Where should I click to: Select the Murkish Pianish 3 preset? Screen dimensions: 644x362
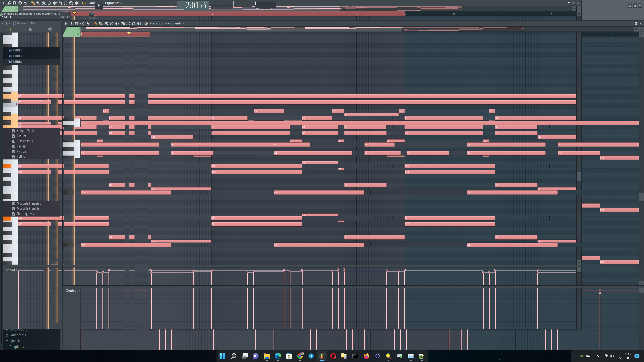coord(29,203)
